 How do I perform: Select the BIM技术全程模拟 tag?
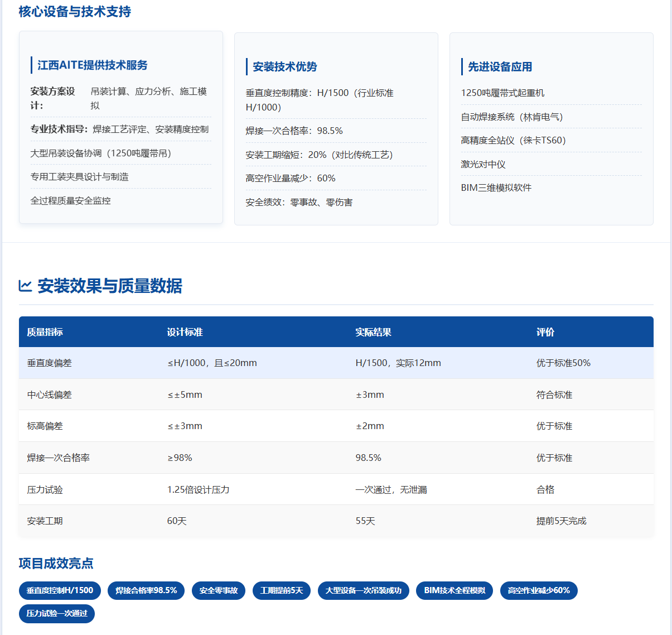[455, 590]
